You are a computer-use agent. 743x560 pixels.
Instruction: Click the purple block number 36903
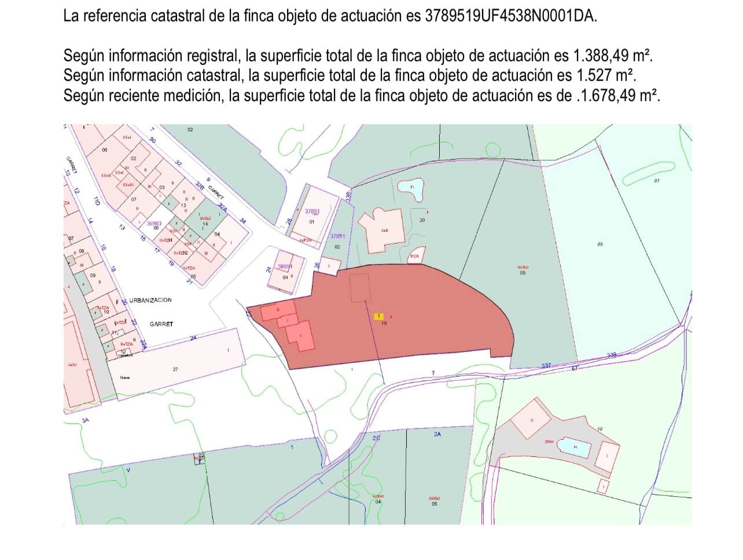coord(154,223)
